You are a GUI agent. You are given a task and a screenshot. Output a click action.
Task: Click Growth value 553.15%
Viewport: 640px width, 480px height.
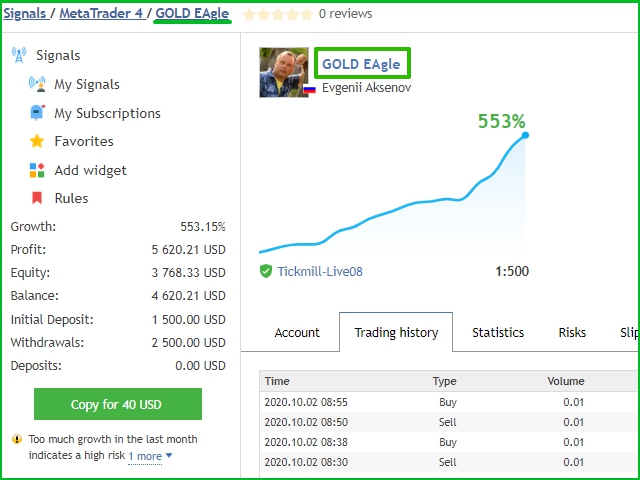[x=203, y=227]
